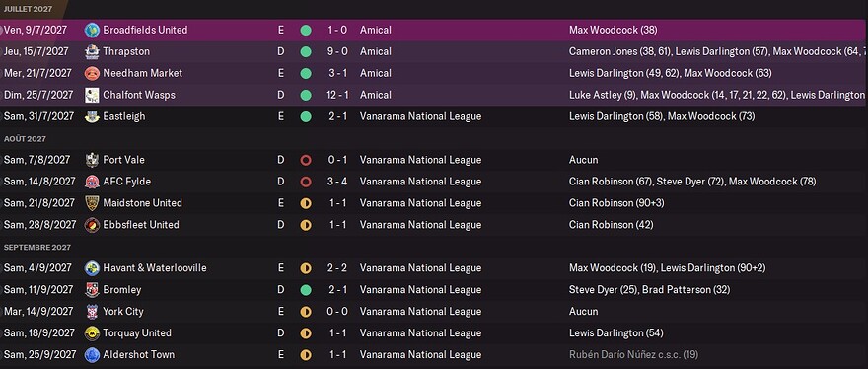Click the Port Vale club badge

[92, 160]
